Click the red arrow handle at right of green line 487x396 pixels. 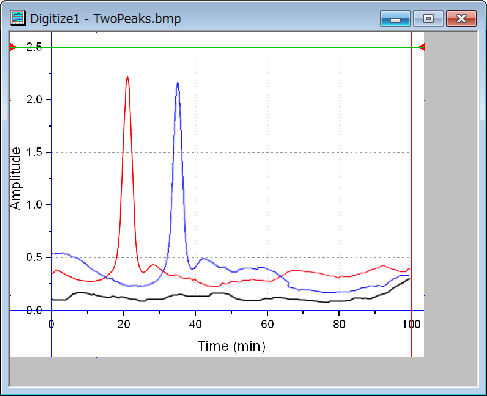tap(422, 47)
